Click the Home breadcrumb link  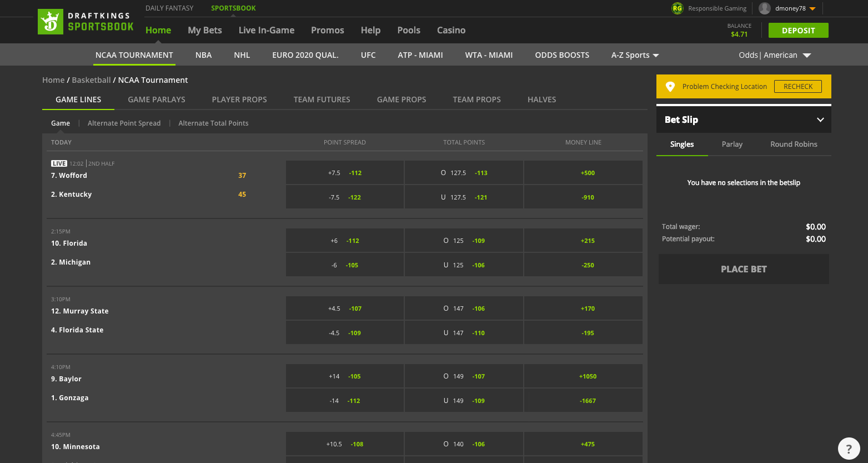pos(53,80)
